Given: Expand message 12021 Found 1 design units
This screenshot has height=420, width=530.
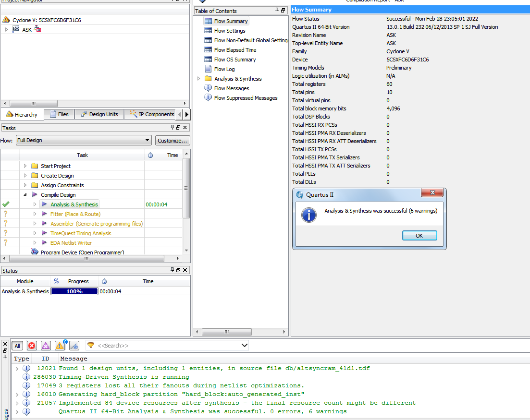Looking at the screenshot, I should pyautogui.click(x=17, y=369).
